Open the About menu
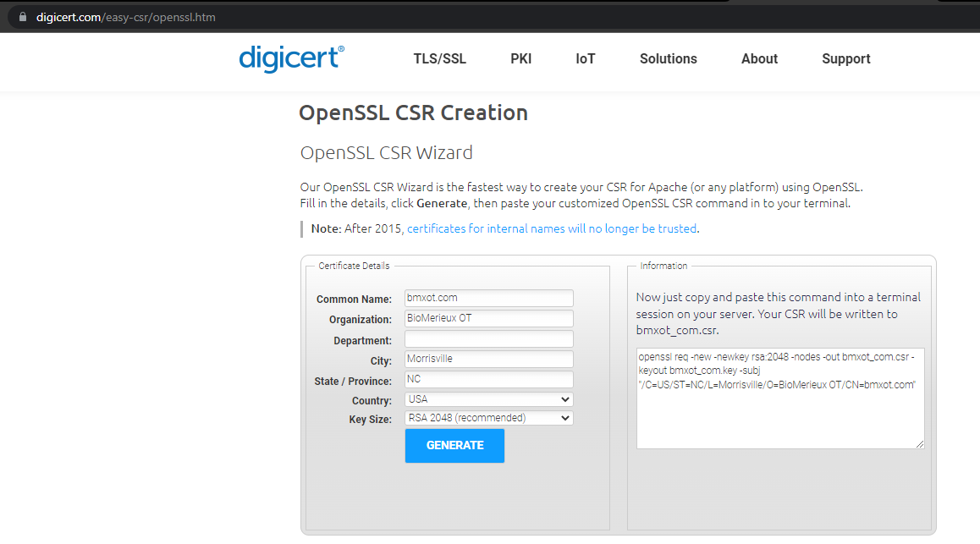 tap(759, 58)
